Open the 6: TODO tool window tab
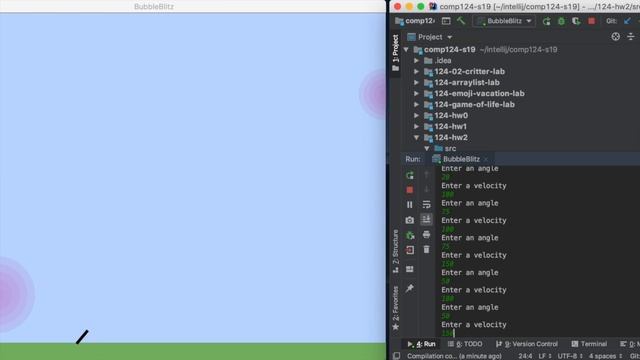Viewport: 640px width, 360px height. tap(465, 344)
